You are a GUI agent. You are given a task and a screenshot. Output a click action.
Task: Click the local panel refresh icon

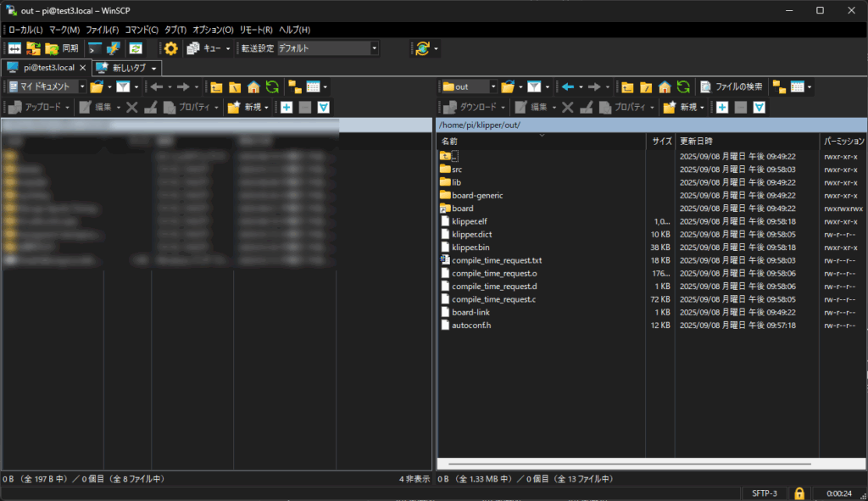[271, 86]
